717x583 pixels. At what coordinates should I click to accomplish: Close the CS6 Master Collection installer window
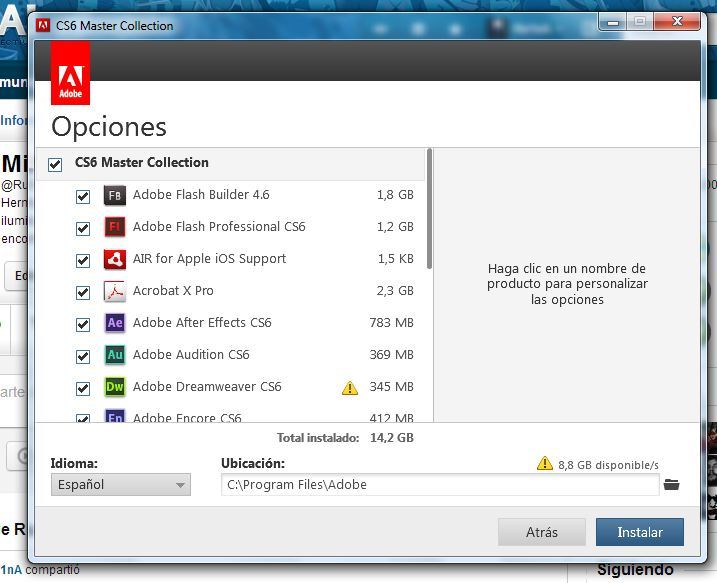pos(677,21)
